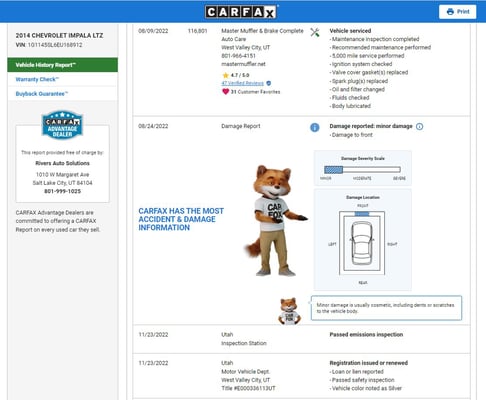Click Registration issued or renewed heading
The height and width of the screenshot is (400, 486).
[x=369, y=363]
